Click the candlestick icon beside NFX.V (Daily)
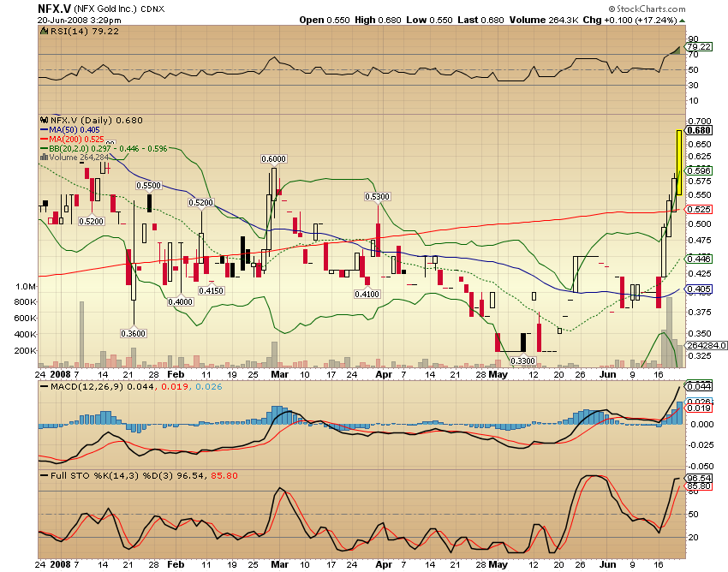The height and width of the screenshot is (572, 728). pyautogui.click(x=45, y=121)
